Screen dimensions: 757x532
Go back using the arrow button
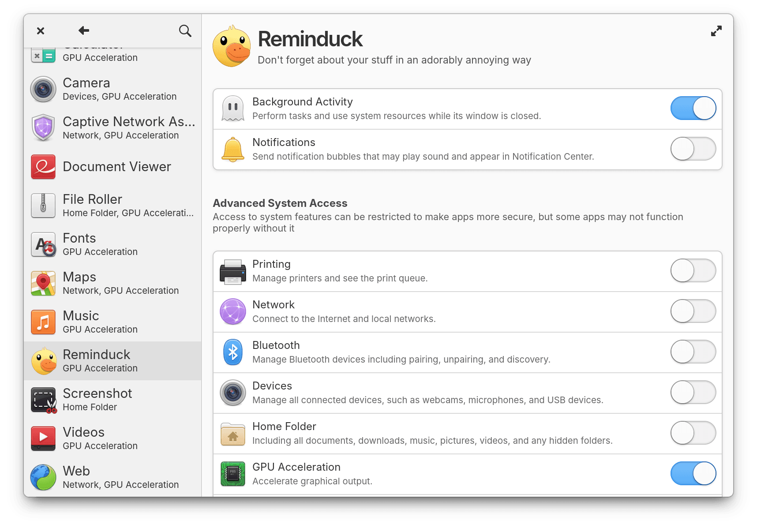[83, 31]
